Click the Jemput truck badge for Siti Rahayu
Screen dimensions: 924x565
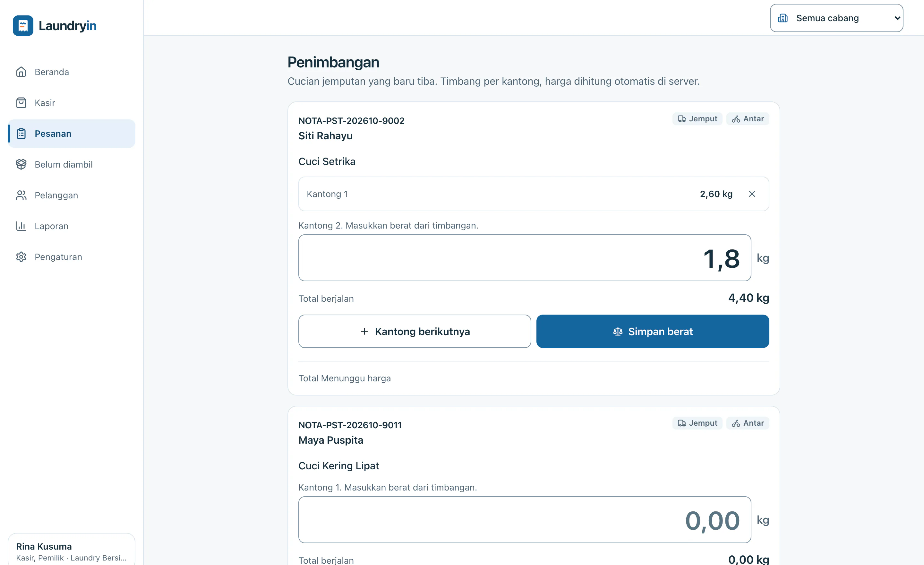click(697, 119)
